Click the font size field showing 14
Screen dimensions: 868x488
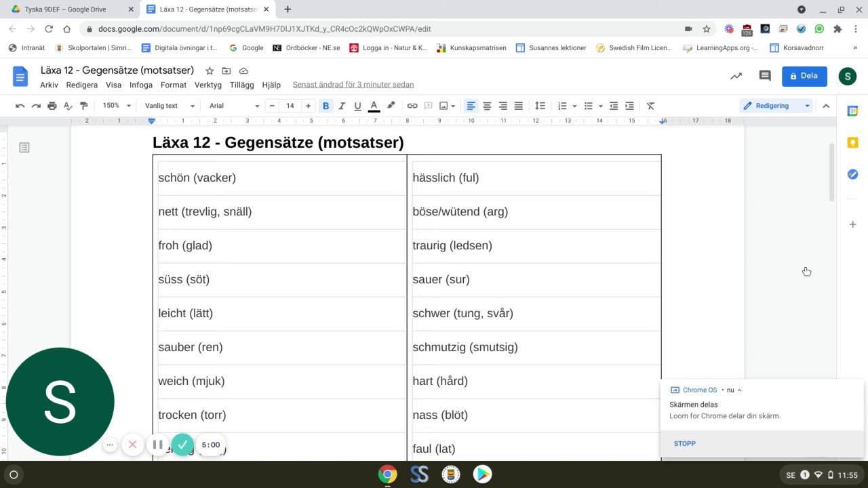(x=290, y=106)
